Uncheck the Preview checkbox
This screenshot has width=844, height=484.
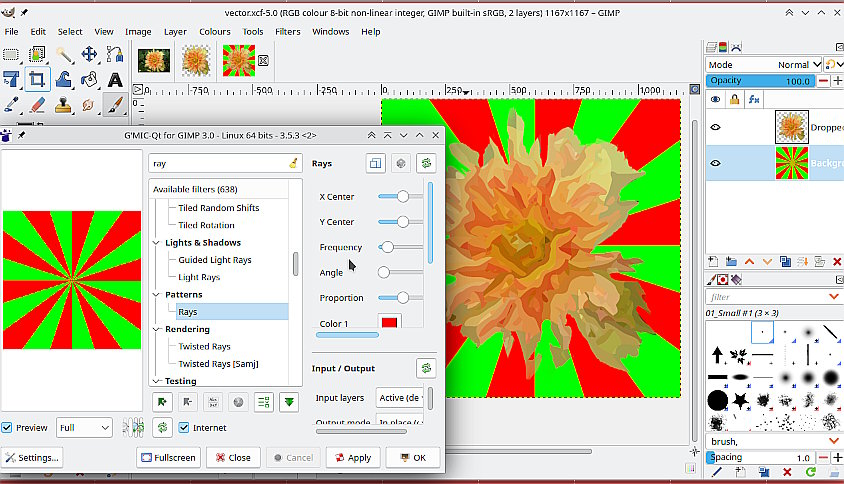8,428
